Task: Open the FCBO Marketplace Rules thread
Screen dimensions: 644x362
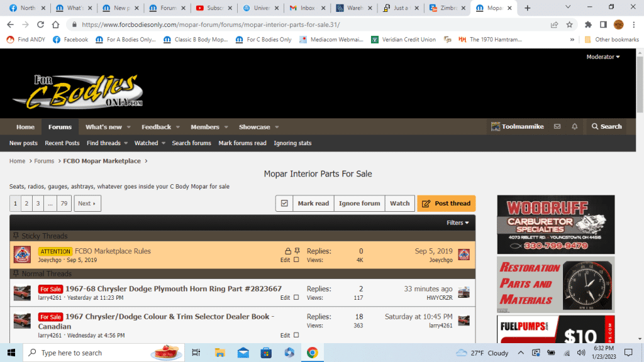Action: point(113,251)
